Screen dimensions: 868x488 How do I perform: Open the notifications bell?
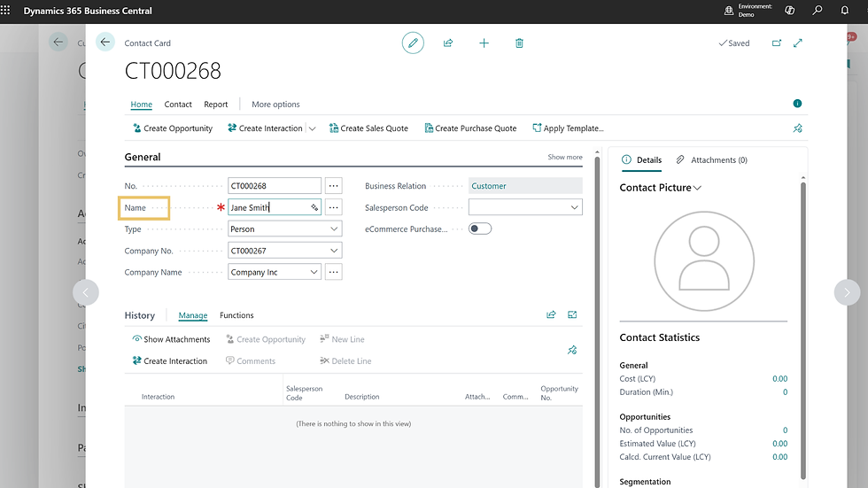click(x=845, y=11)
